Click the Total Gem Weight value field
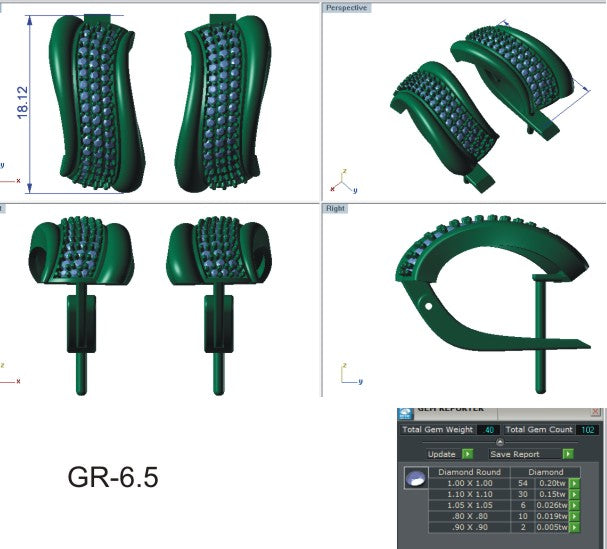Screen dimensions: 607x549 coord(490,429)
